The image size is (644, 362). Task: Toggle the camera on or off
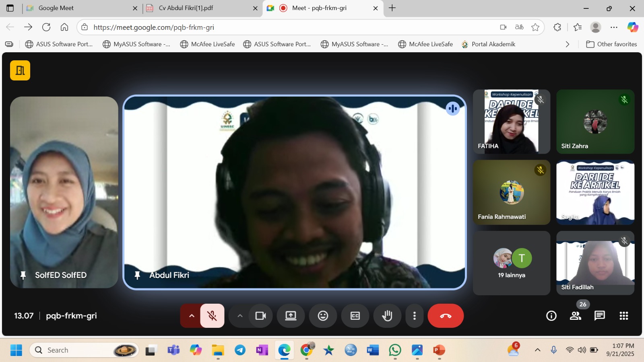260,316
